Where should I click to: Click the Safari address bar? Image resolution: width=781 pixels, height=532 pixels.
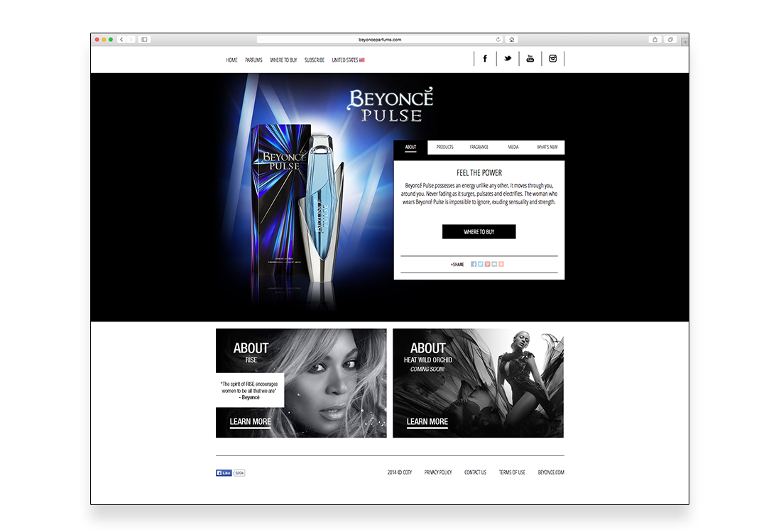coord(380,39)
